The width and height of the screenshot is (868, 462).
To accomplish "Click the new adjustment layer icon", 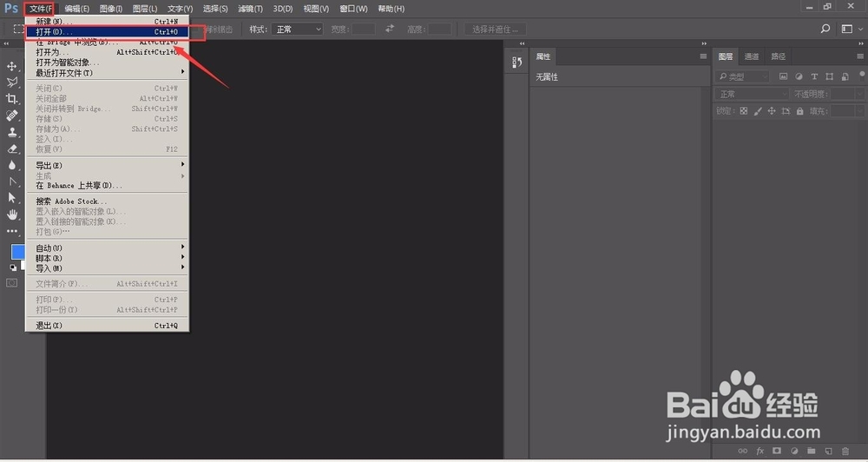I will (794, 452).
